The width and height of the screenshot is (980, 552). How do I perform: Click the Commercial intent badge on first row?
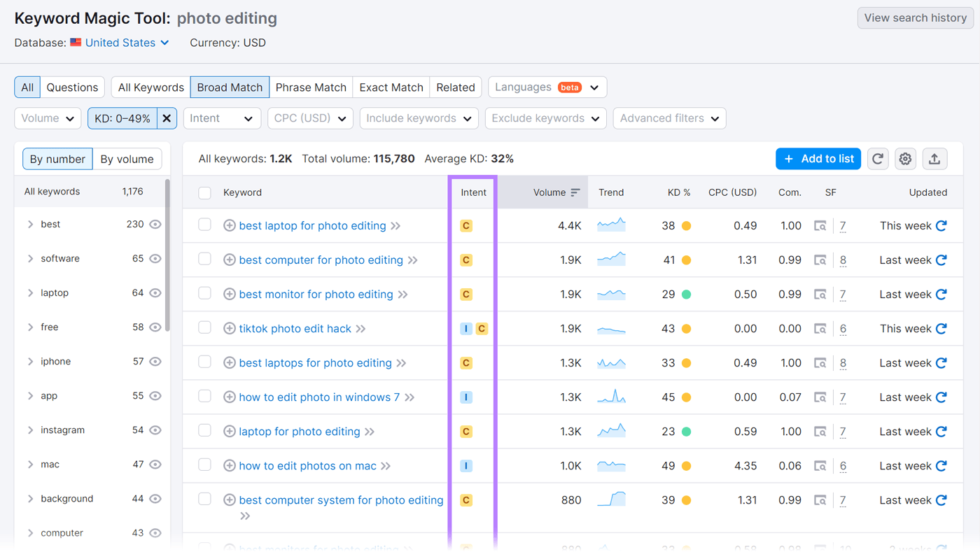coord(465,226)
